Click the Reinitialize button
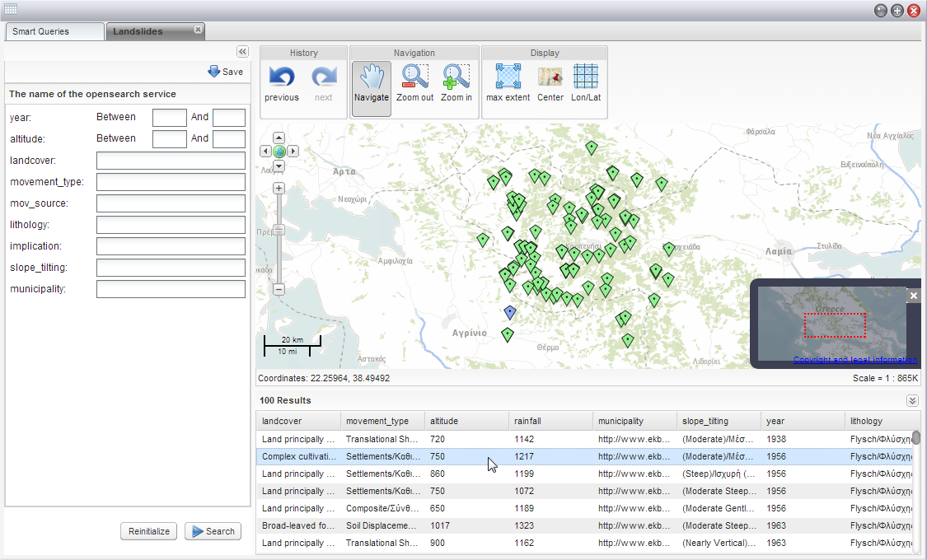 tap(149, 531)
